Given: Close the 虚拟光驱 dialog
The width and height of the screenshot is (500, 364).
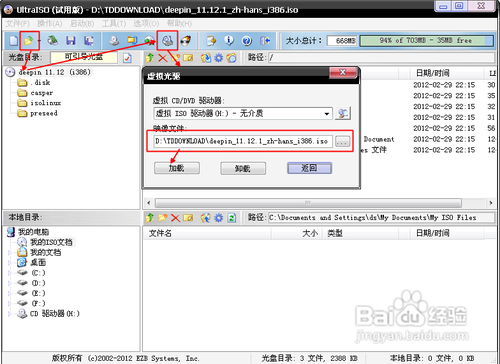Looking at the screenshot, I should coord(343,72).
